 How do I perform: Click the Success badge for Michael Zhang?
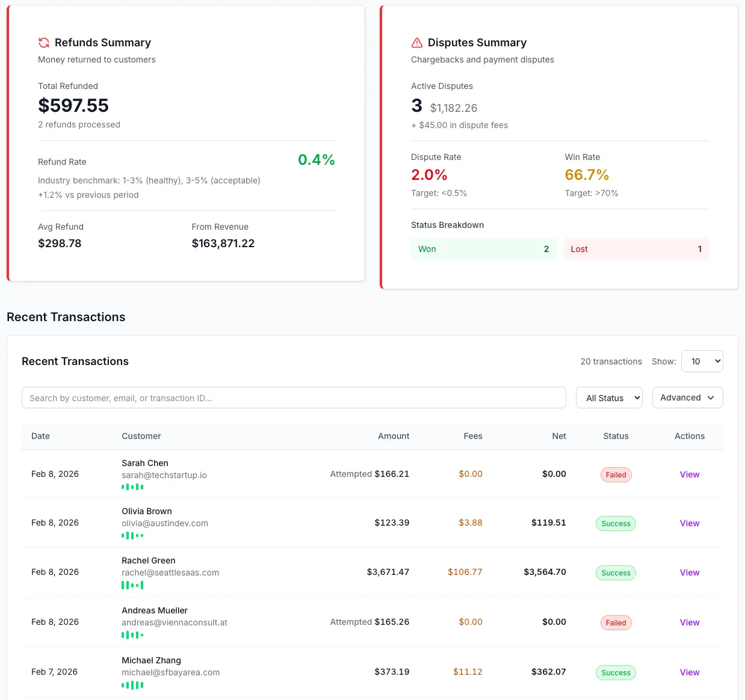click(616, 673)
